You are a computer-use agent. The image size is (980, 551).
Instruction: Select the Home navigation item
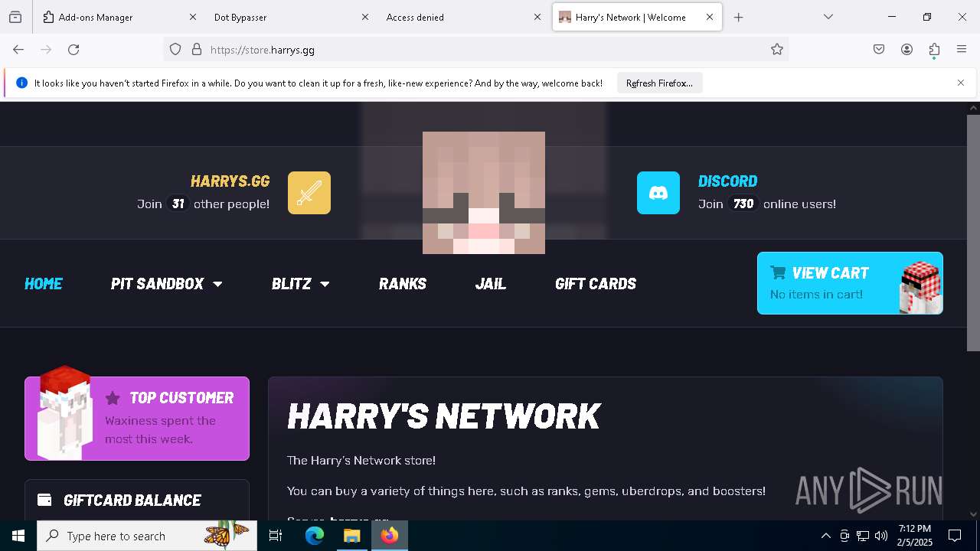tap(44, 284)
